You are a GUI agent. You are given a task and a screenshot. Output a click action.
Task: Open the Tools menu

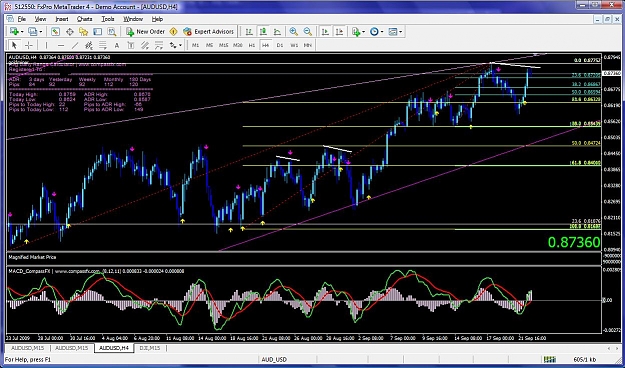(108, 19)
